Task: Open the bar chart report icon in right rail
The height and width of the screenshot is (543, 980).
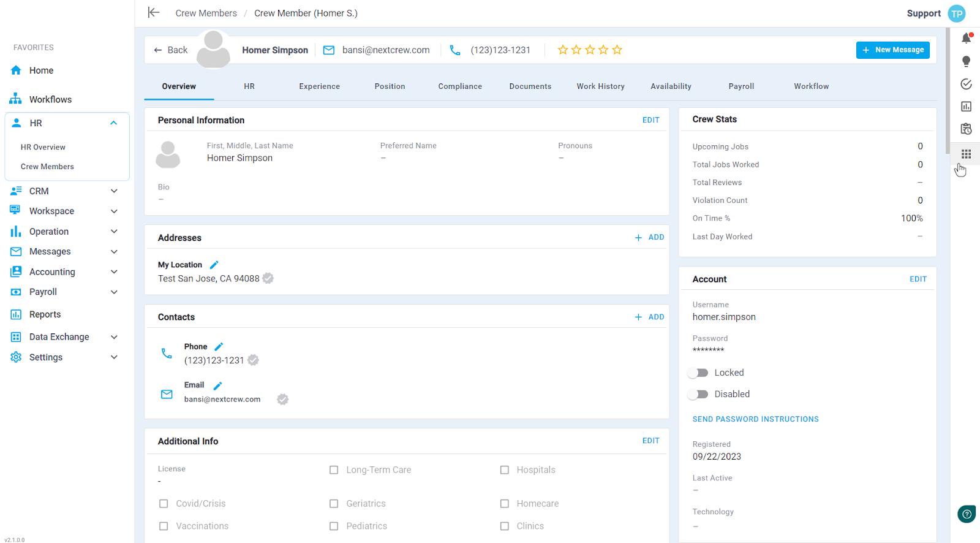Action: (967, 107)
